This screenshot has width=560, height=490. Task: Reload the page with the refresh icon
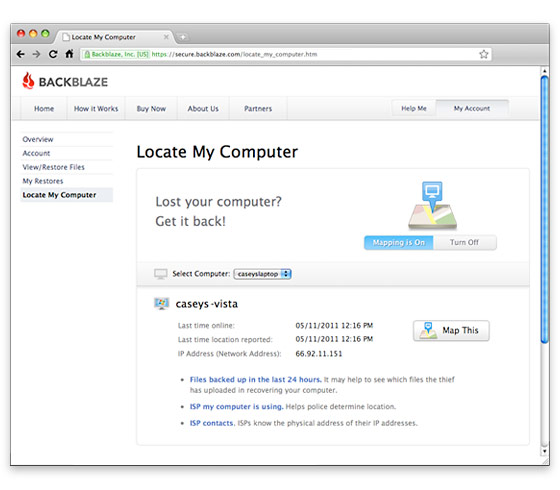(x=53, y=54)
